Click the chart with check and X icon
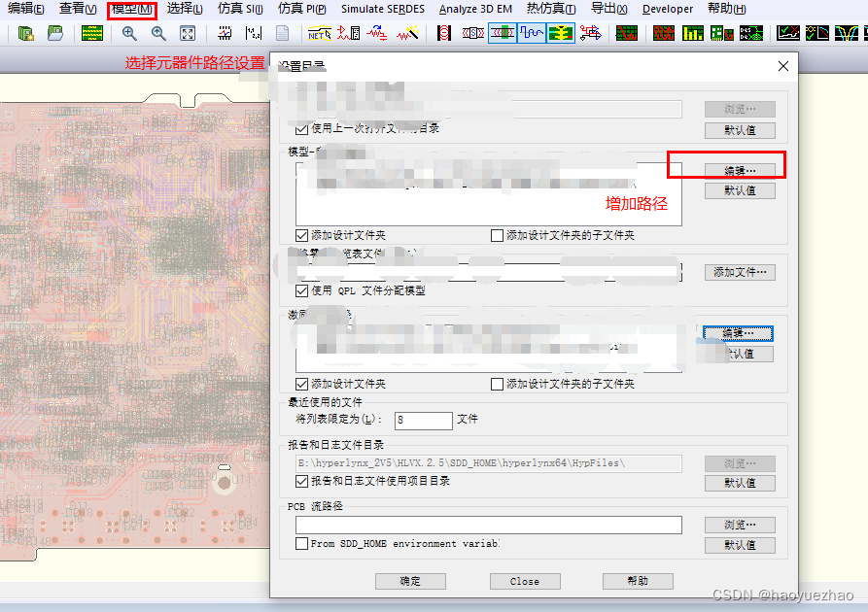 (787, 34)
